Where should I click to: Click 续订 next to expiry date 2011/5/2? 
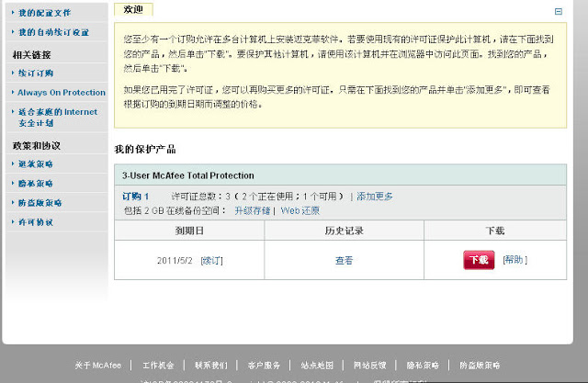coord(212,261)
